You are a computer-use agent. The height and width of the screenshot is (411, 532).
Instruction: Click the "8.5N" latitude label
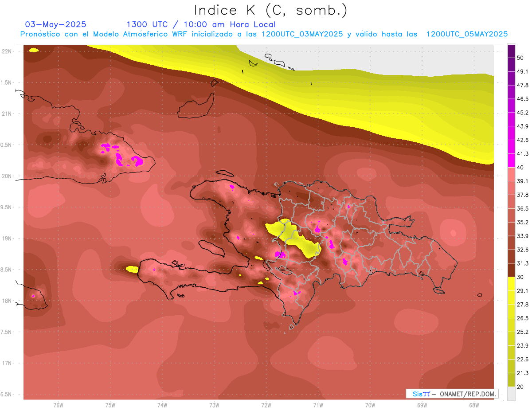[7, 270]
